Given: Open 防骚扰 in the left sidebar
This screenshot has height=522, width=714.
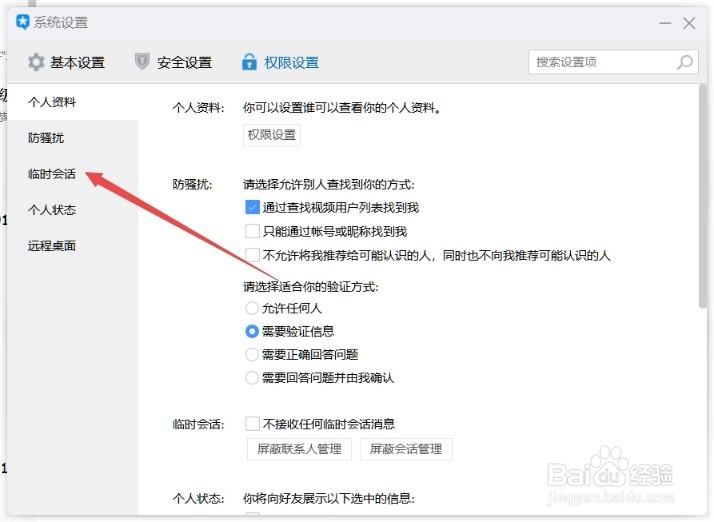Looking at the screenshot, I should [72, 138].
